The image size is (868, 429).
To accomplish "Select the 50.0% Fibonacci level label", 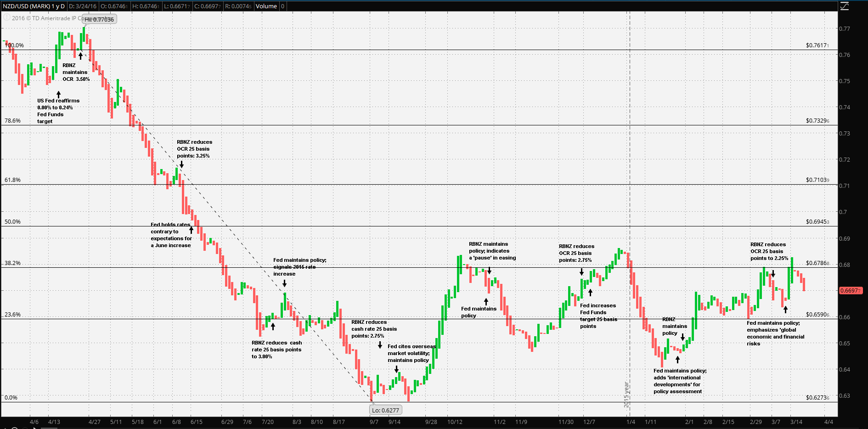I will pyautogui.click(x=12, y=222).
